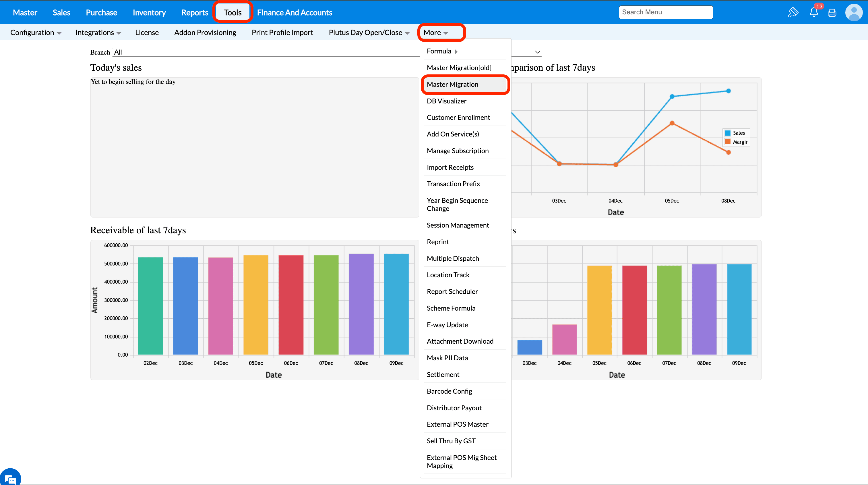Expand the Formula submenu arrow
Image resolution: width=868 pixels, height=485 pixels.
pyautogui.click(x=456, y=51)
